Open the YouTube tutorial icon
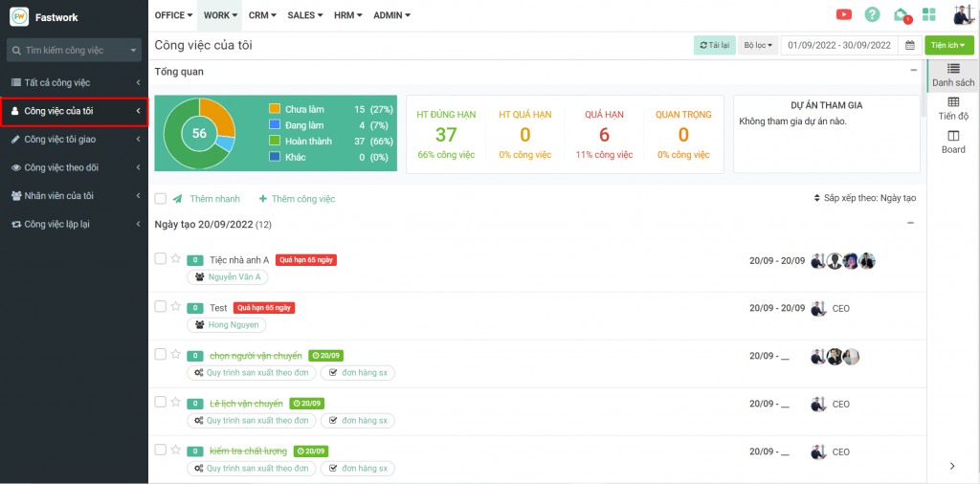The image size is (980, 484). pos(843,14)
